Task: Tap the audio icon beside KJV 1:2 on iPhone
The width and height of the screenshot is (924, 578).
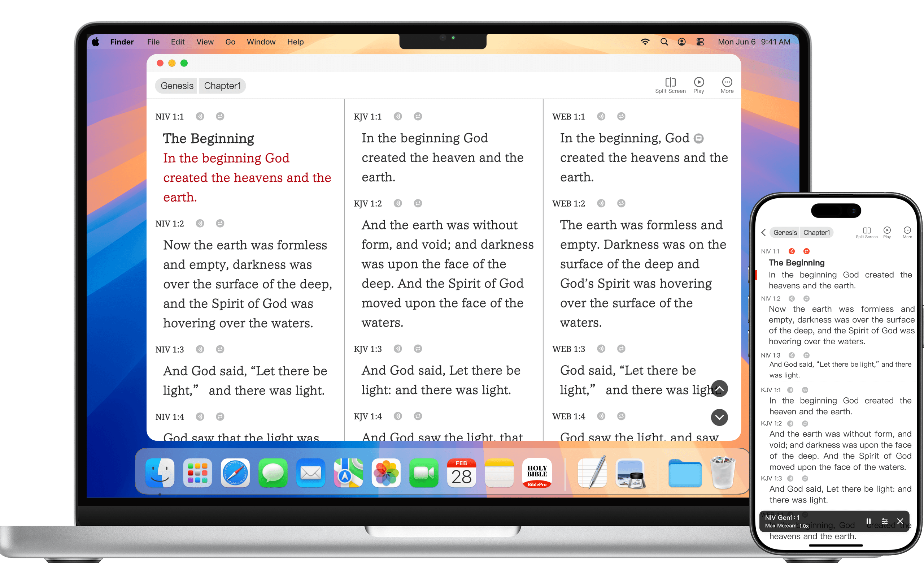Action: click(790, 423)
